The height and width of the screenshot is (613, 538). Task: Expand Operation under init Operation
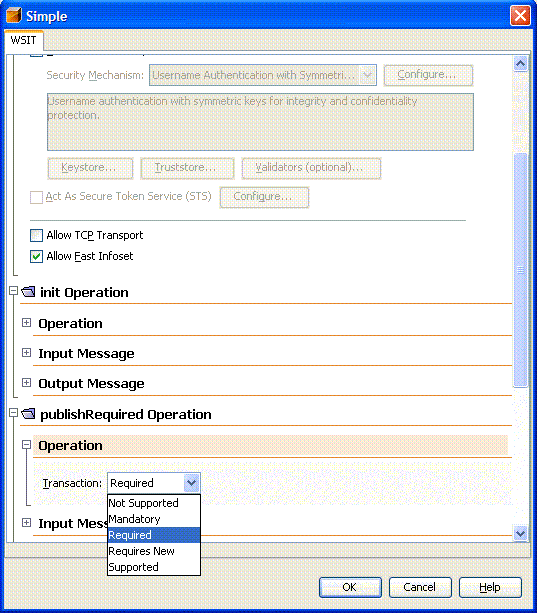point(26,323)
